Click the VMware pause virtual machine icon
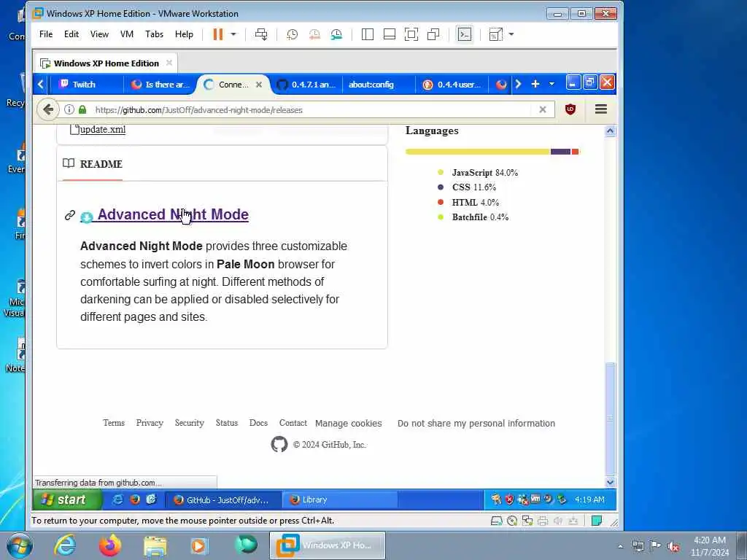The height and width of the screenshot is (560, 747). click(x=217, y=34)
